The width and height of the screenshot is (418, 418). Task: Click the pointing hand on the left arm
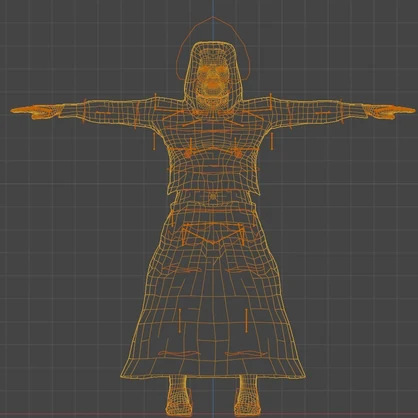(x=37, y=111)
